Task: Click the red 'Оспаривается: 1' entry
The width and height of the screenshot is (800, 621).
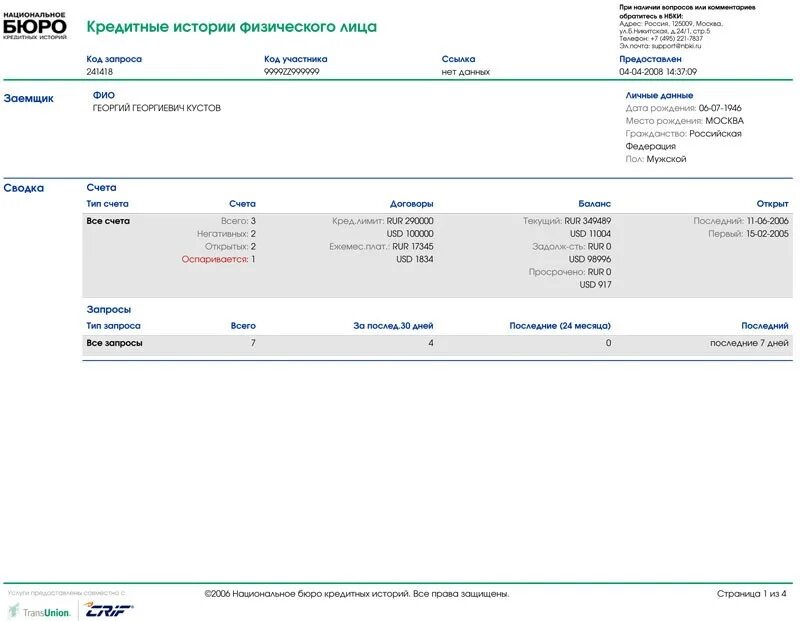Action: (x=218, y=259)
